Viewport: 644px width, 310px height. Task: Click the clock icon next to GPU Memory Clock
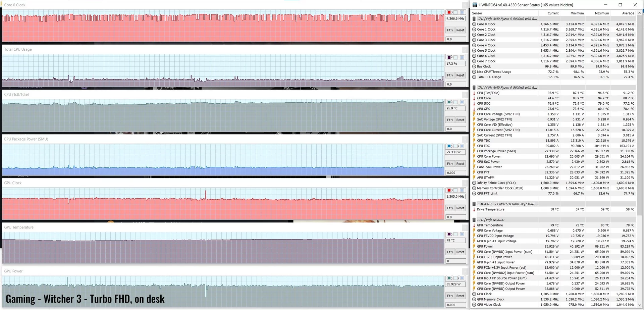(x=474, y=300)
